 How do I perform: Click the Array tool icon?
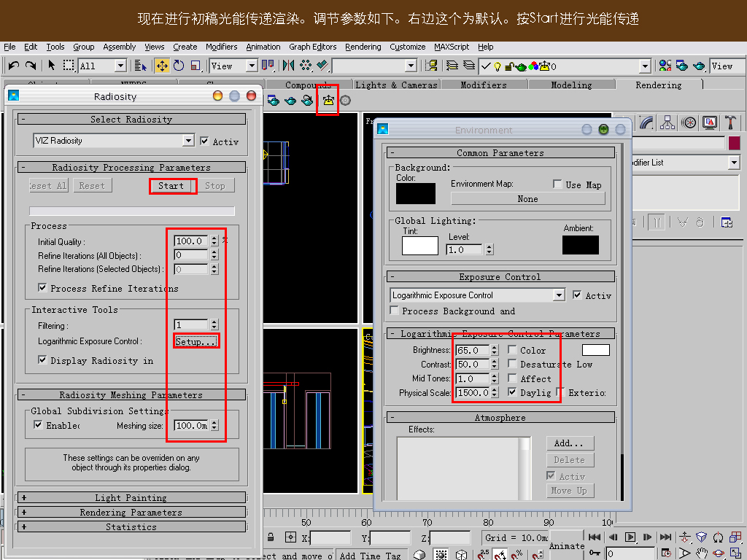coord(306,65)
